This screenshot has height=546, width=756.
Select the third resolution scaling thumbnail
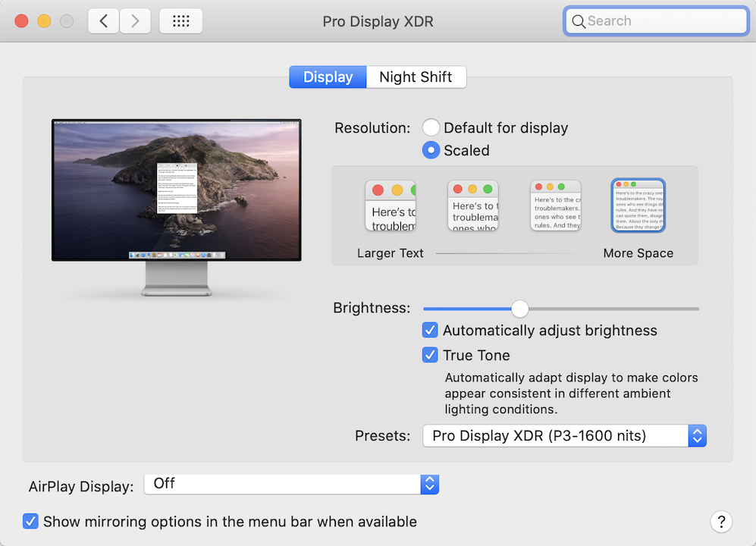tap(555, 205)
